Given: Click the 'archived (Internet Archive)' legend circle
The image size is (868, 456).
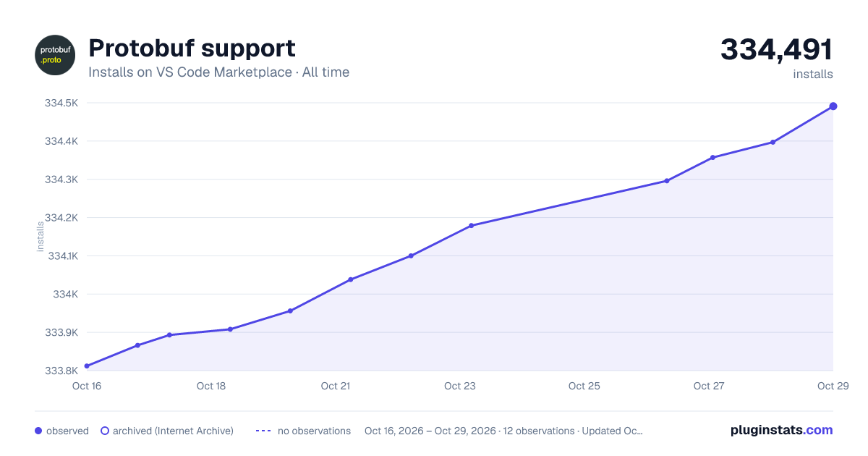Looking at the screenshot, I should click(105, 431).
